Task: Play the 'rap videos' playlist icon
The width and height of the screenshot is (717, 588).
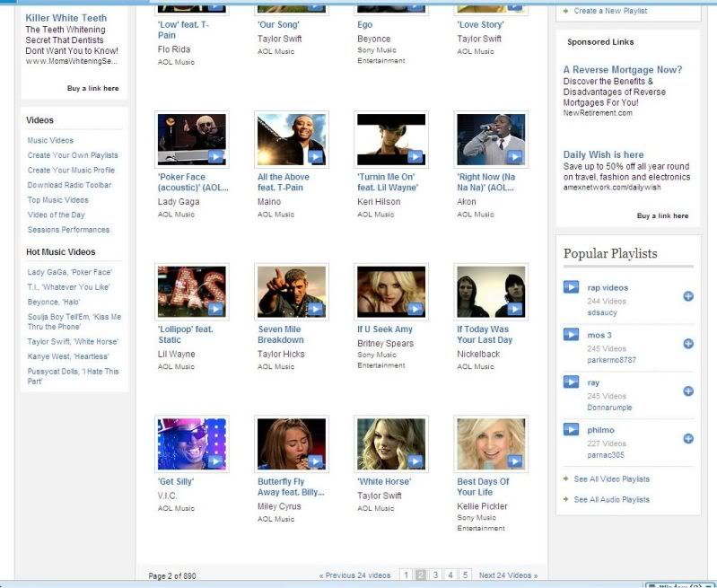Action: [x=571, y=287]
